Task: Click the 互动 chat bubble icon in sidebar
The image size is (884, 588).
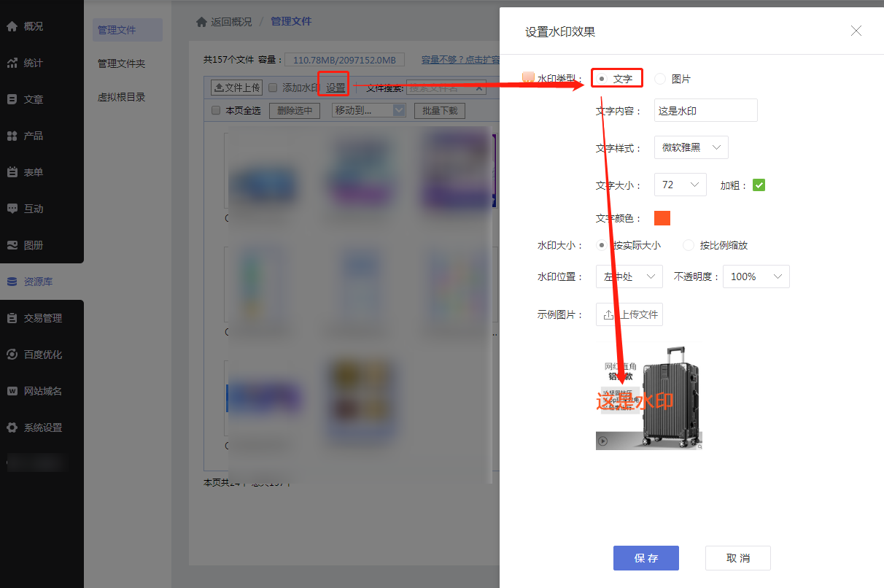Action: [x=12, y=209]
